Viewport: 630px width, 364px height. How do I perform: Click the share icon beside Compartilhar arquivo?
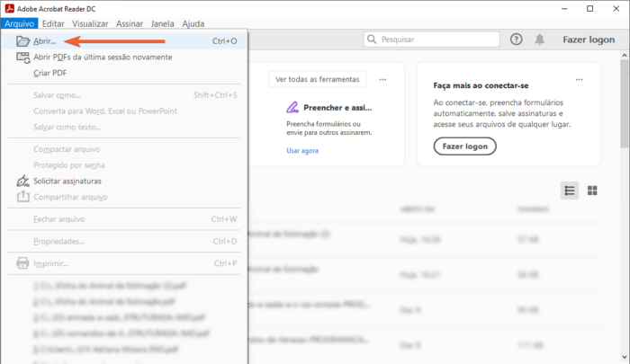pos(22,196)
